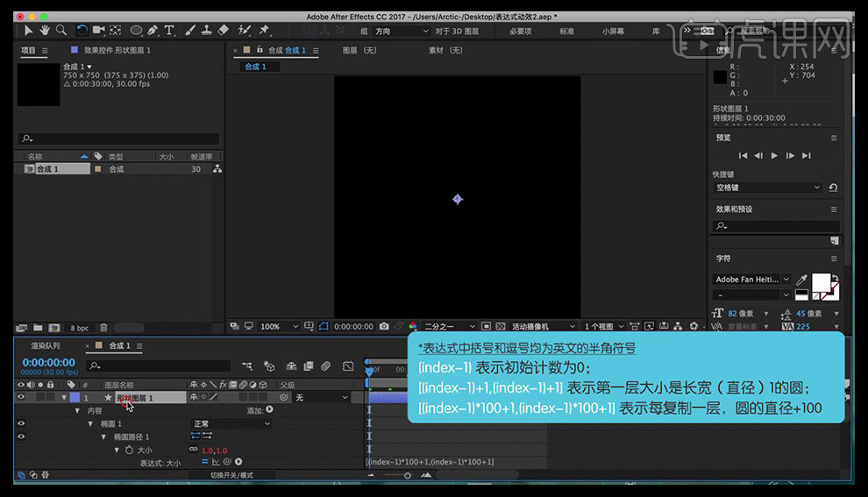
Task: Show expression post-graph icon
Action: click(216, 462)
